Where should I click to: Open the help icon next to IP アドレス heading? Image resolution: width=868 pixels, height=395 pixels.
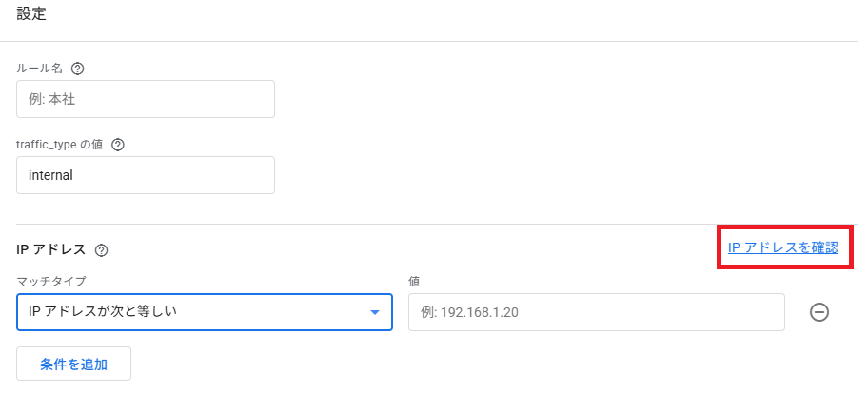click(101, 250)
